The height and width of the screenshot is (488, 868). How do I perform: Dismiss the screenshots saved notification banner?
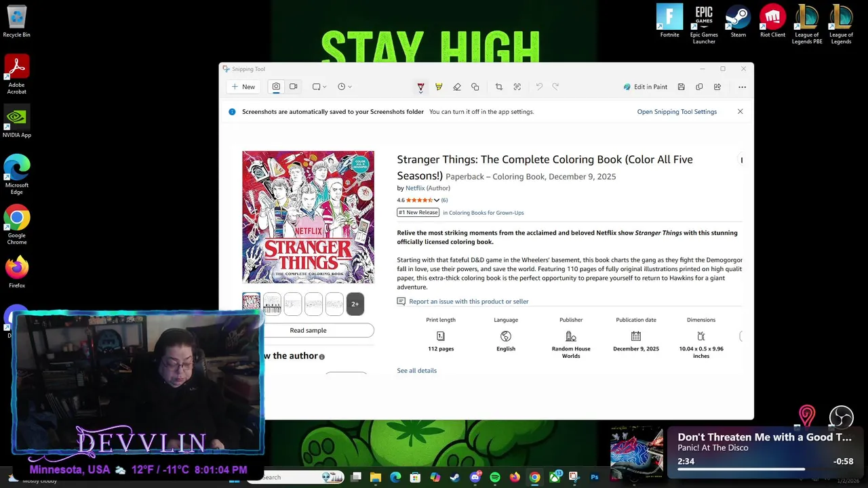740,112
